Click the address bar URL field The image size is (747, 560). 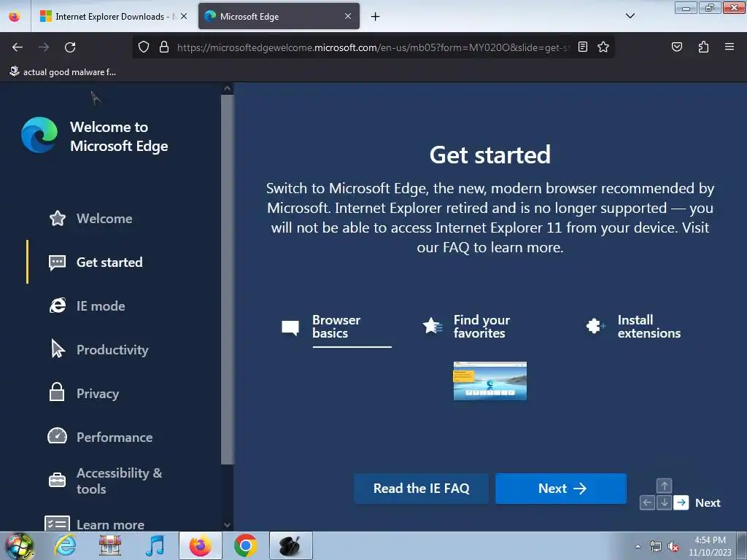click(x=373, y=47)
